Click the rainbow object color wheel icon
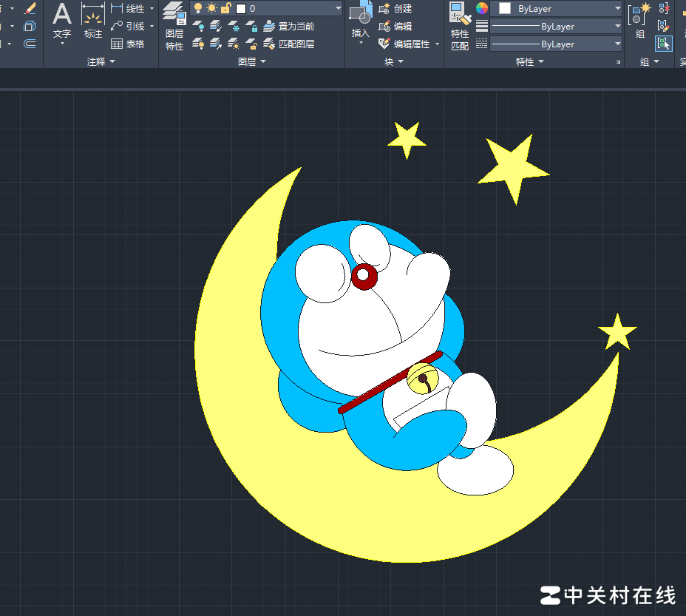Image resolution: width=686 pixels, height=616 pixels. click(482, 8)
